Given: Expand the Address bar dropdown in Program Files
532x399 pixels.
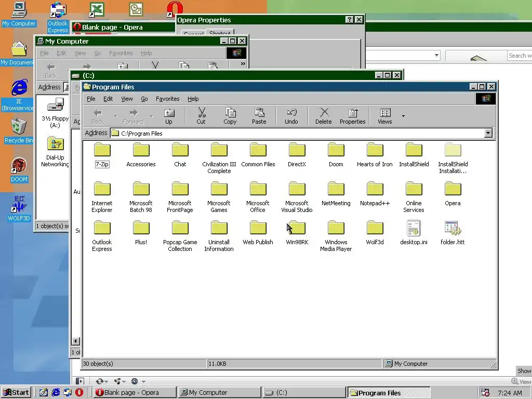Looking at the screenshot, I should coord(488,133).
